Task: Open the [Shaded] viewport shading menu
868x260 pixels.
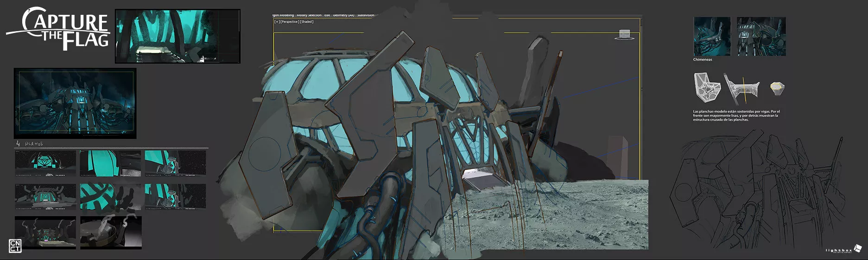Action: tap(307, 22)
